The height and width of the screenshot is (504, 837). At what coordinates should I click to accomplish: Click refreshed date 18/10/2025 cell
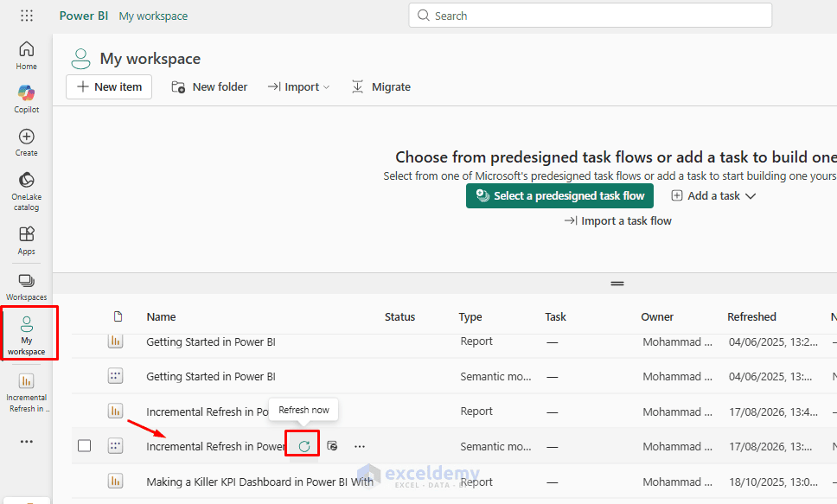tap(774, 482)
